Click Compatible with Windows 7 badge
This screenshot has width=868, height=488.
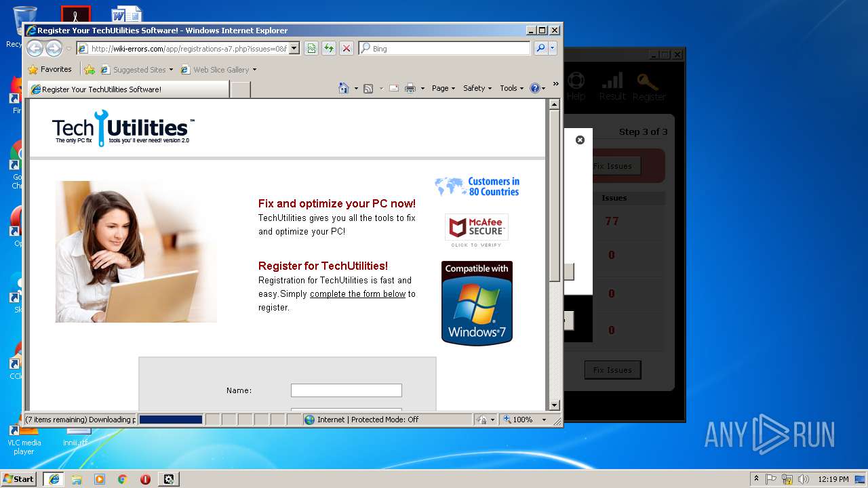tap(477, 303)
